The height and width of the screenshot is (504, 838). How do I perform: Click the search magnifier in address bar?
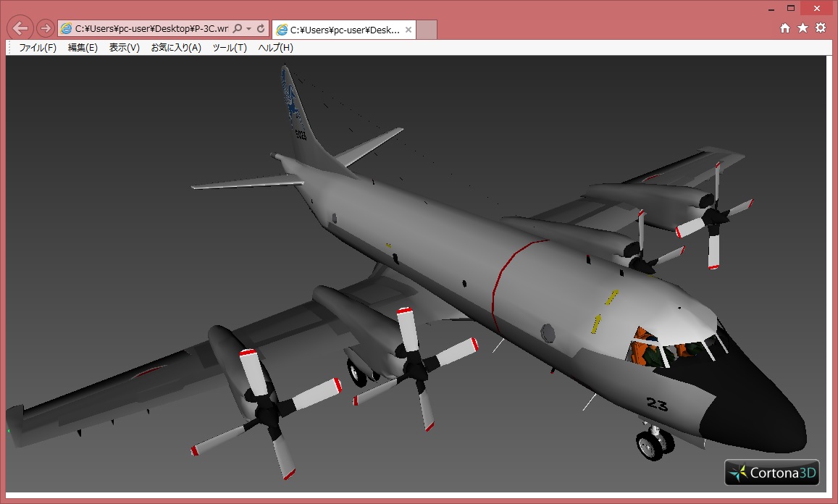238,29
